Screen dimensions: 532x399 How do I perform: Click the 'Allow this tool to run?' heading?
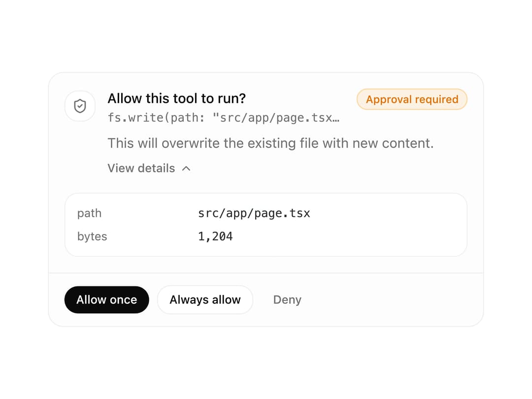click(x=176, y=99)
